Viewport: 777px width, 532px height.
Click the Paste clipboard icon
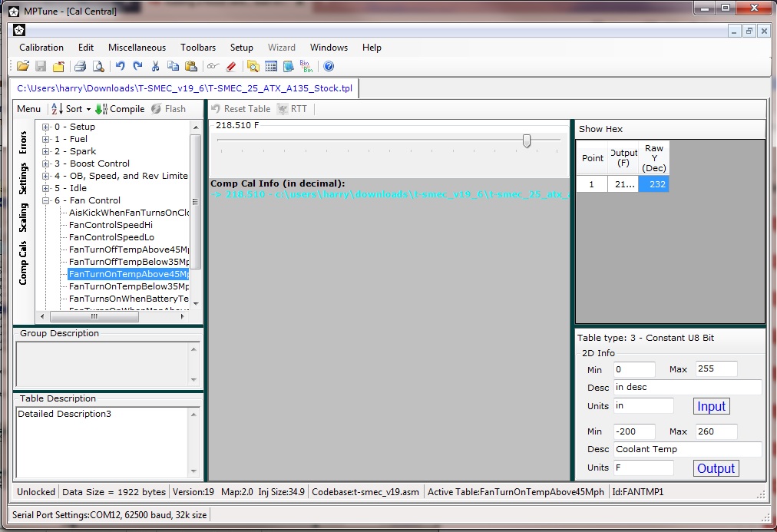(190, 66)
